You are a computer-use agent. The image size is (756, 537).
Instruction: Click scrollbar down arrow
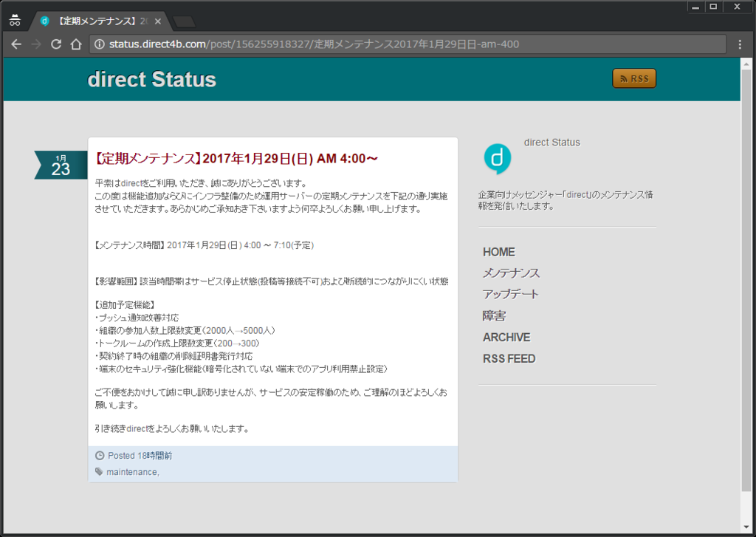[746, 527]
